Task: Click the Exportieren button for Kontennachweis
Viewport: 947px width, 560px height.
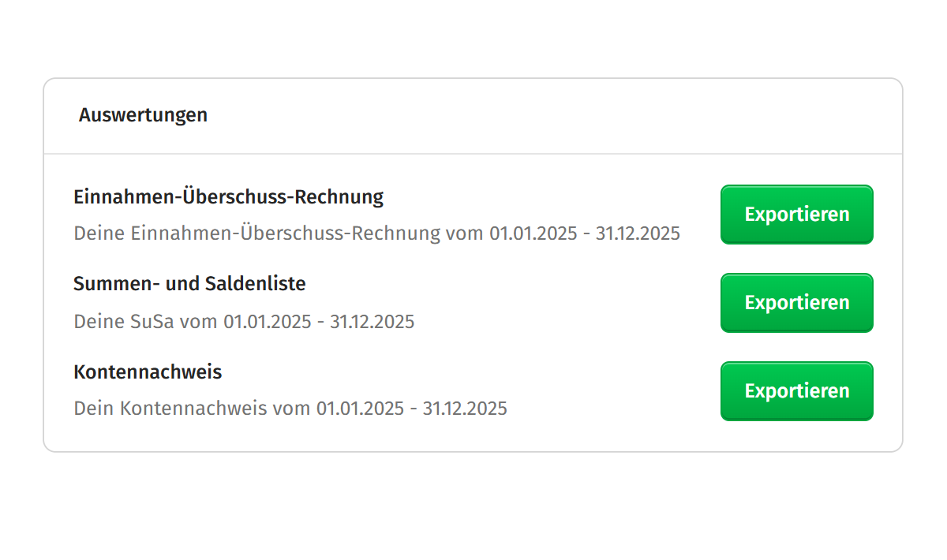Action: (x=796, y=390)
